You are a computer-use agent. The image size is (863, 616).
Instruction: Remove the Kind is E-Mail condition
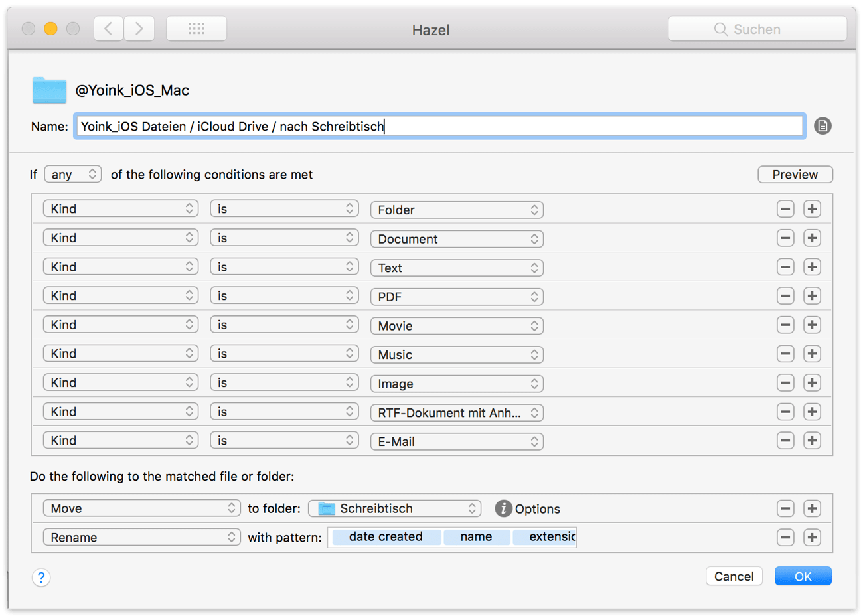785,441
